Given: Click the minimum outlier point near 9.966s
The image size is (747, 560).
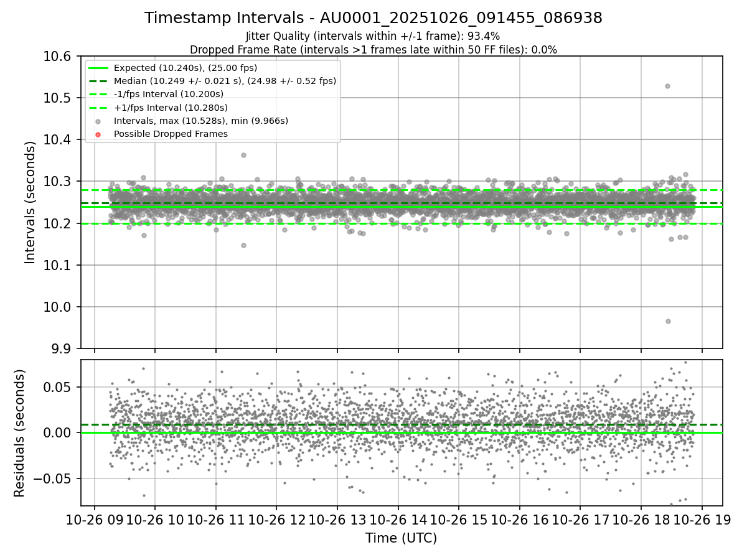Looking at the screenshot, I should click(668, 321).
